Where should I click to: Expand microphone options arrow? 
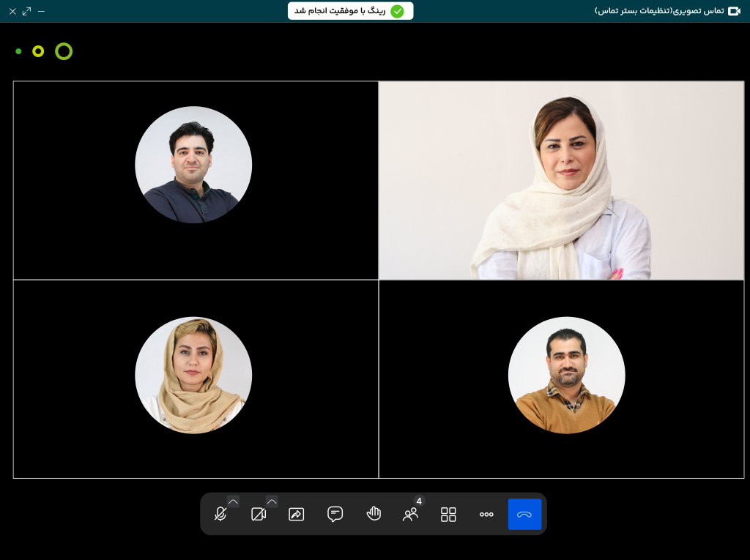click(x=233, y=501)
